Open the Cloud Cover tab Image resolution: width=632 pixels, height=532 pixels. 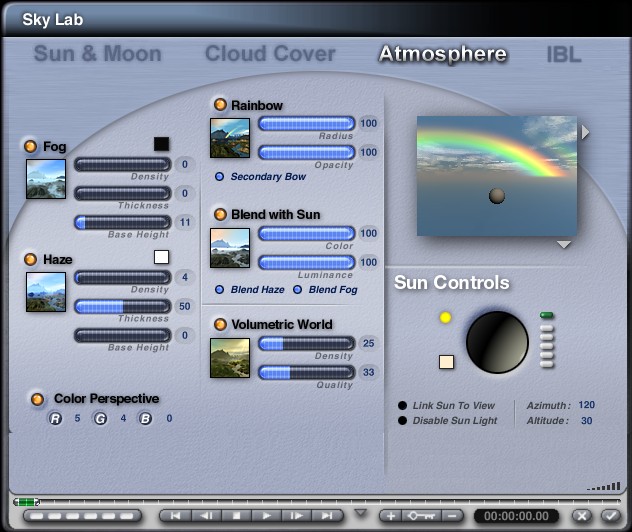(270, 54)
